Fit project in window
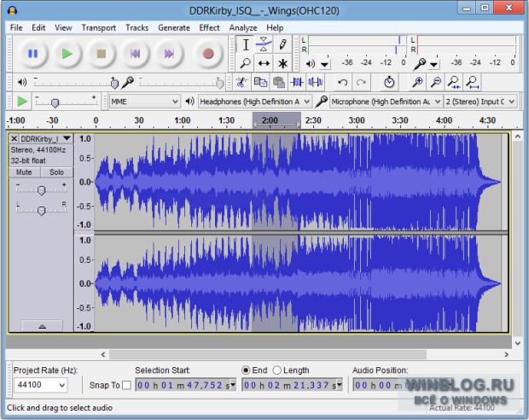Image resolution: width=529 pixels, height=420 pixels. tap(473, 82)
